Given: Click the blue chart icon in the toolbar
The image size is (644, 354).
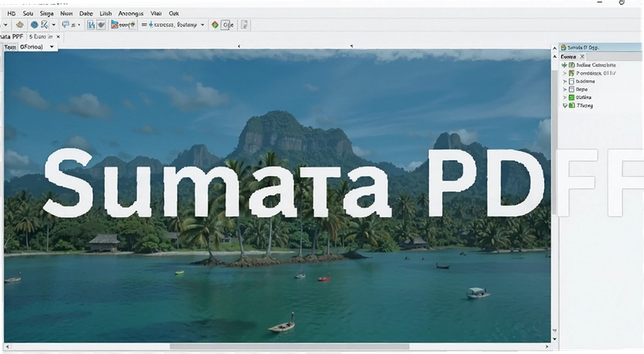Looking at the screenshot, I should [x=91, y=25].
